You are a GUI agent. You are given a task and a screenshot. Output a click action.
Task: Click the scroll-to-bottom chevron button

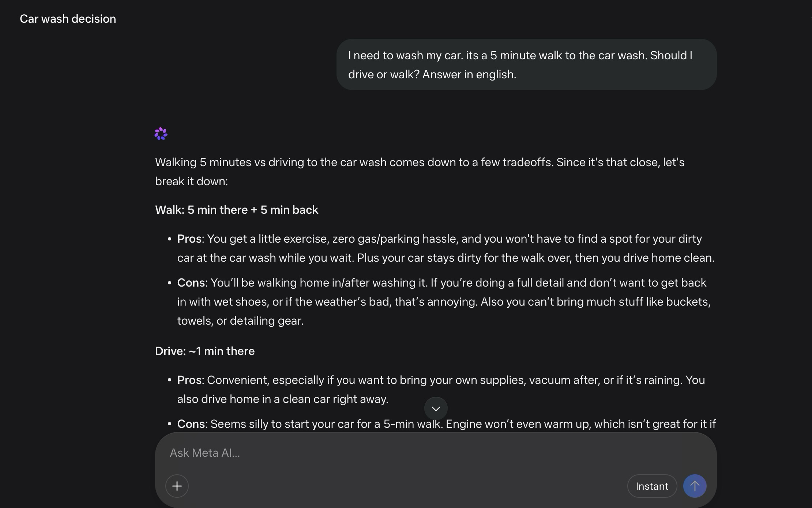tap(436, 408)
